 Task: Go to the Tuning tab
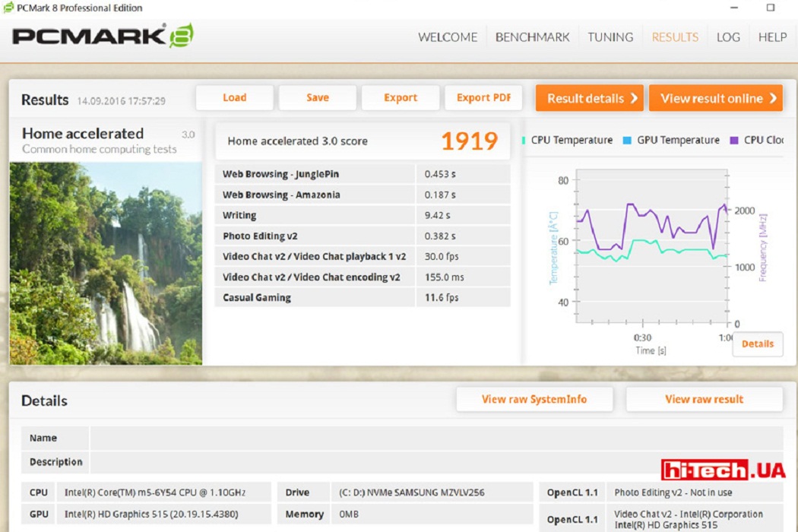[x=610, y=37]
